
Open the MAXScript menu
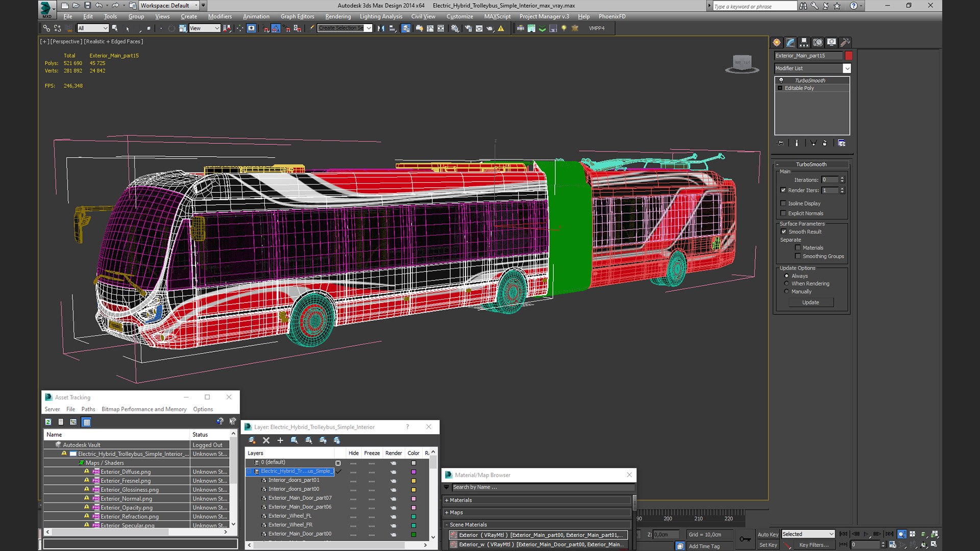497,16
